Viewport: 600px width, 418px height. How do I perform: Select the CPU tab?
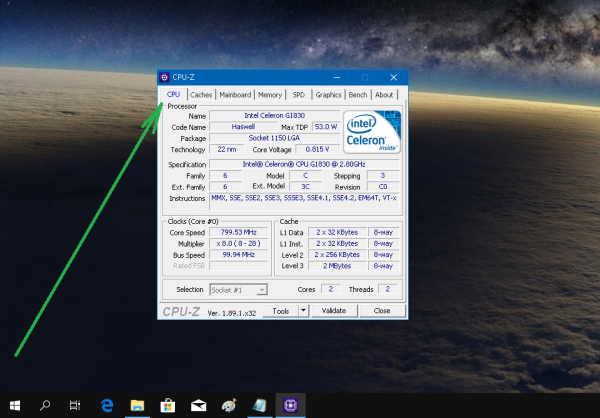coord(173,94)
